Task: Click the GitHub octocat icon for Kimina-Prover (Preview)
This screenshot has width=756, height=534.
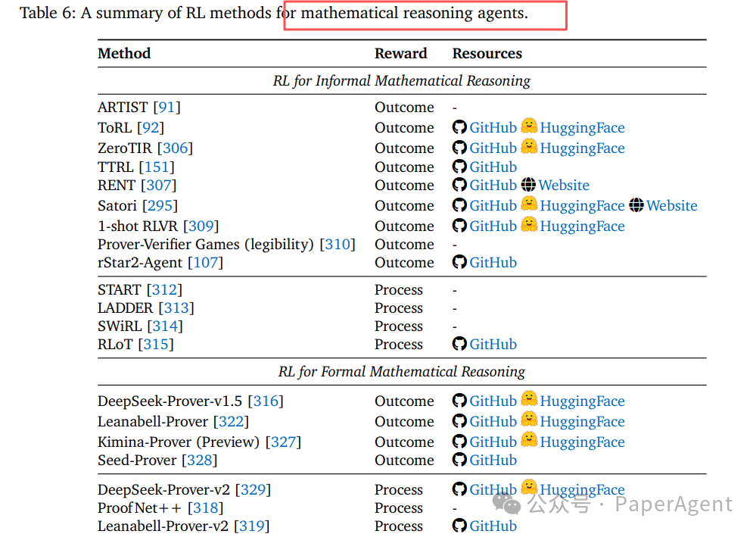Action: click(459, 442)
